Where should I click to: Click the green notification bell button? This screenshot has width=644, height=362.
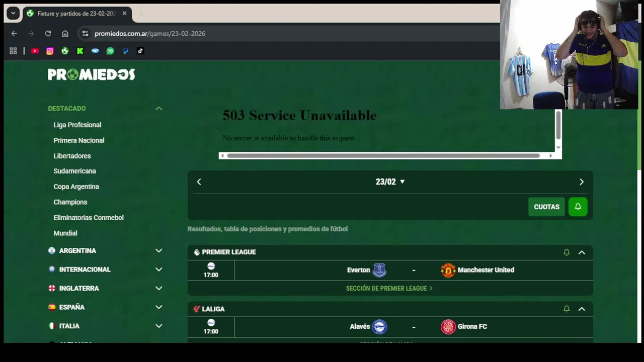(578, 207)
